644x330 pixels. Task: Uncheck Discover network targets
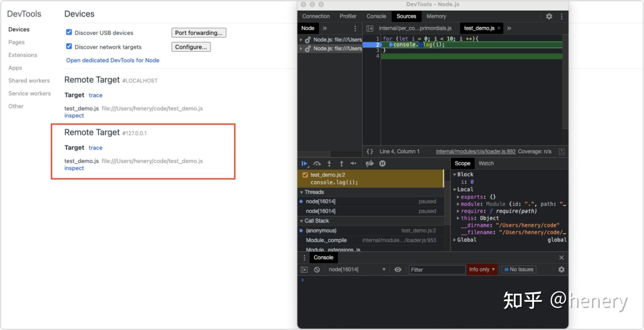69,46
